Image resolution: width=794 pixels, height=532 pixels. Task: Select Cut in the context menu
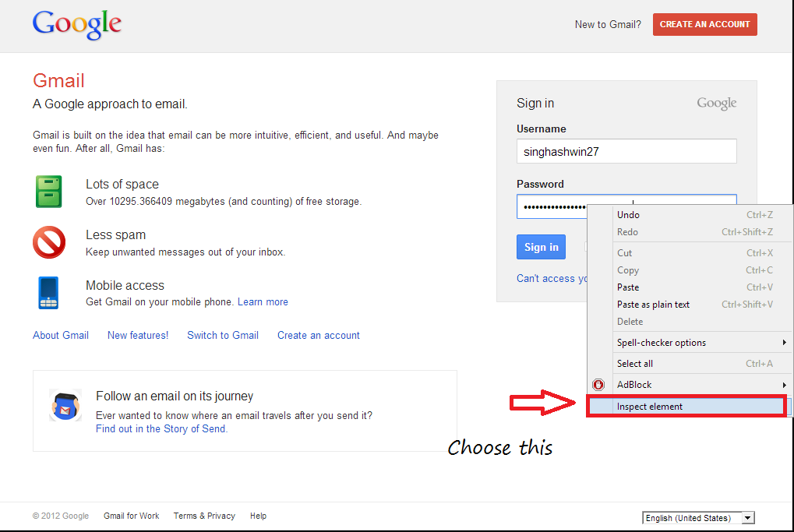(701, 252)
